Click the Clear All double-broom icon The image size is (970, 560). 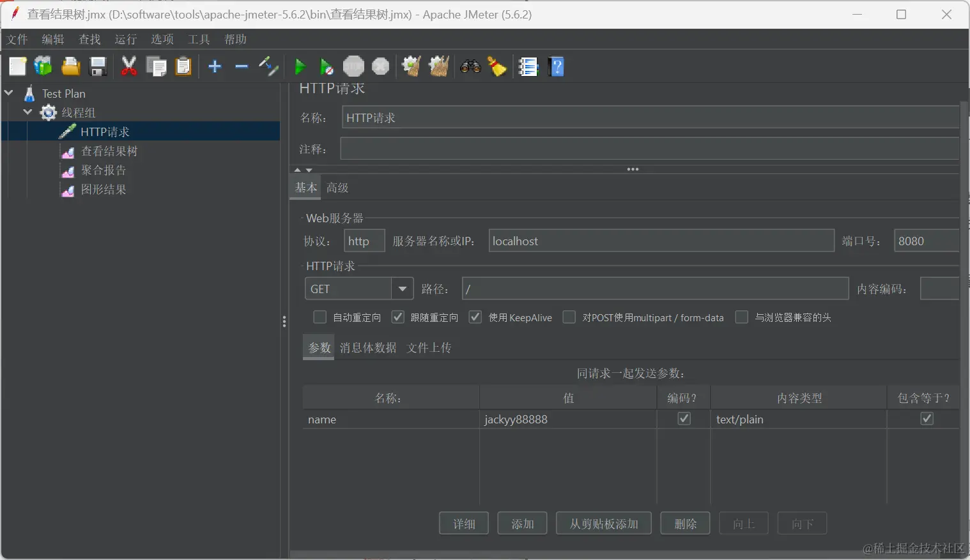[x=439, y=66]
